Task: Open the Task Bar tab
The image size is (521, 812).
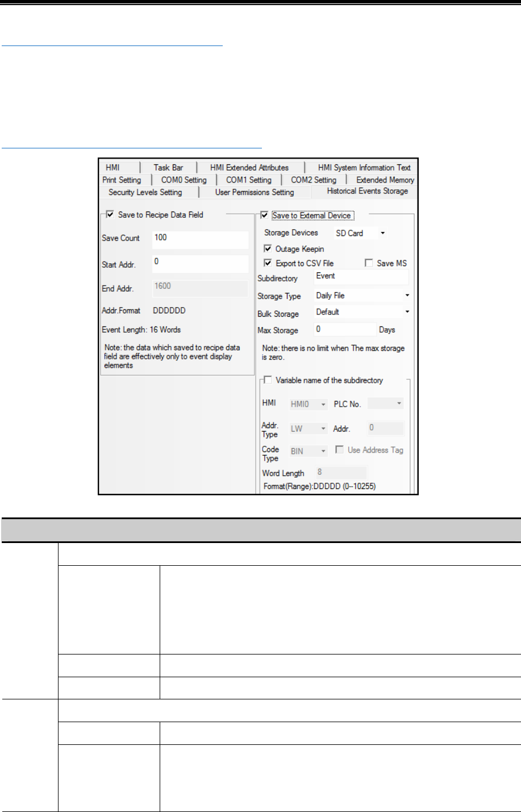Action: 168,168
